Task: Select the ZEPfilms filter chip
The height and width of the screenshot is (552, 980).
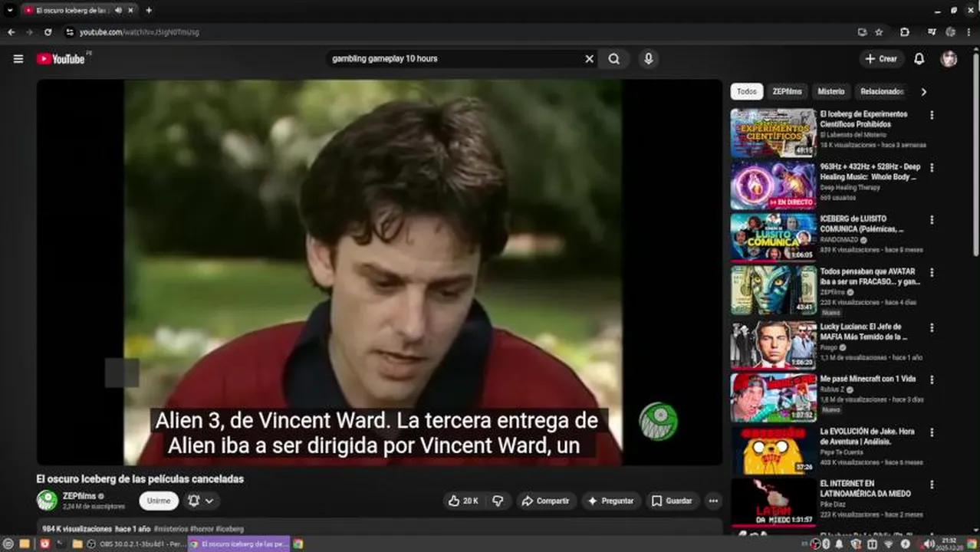Action: click(787, 91)
